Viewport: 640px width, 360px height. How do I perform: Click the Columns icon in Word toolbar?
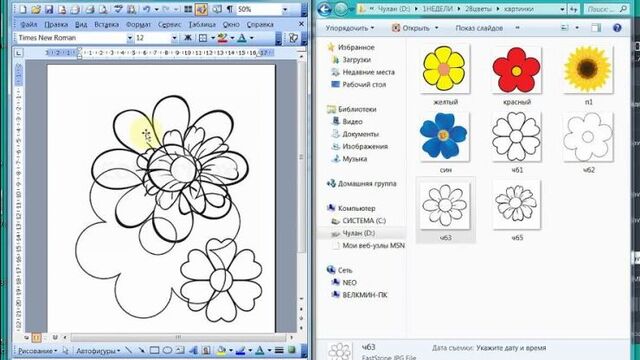188,9
